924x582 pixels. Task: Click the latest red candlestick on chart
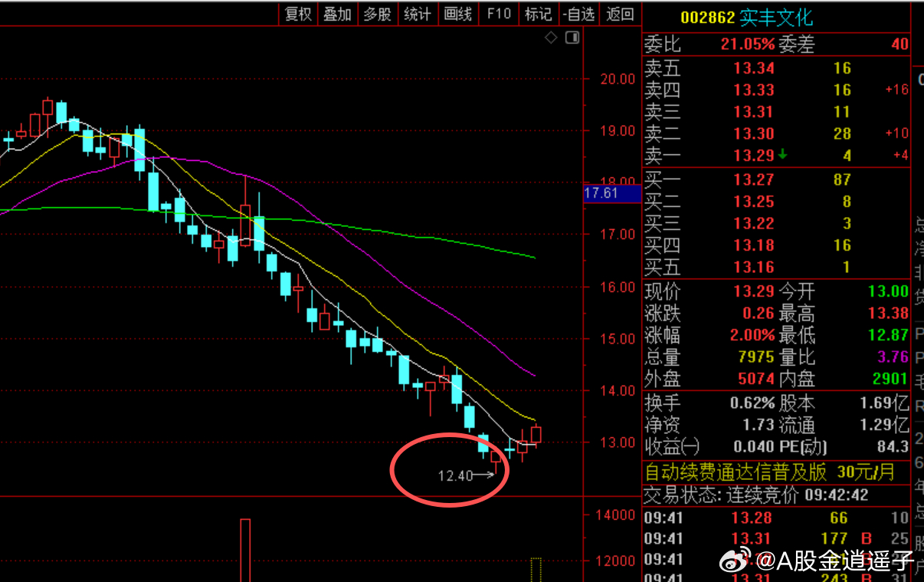536,434
